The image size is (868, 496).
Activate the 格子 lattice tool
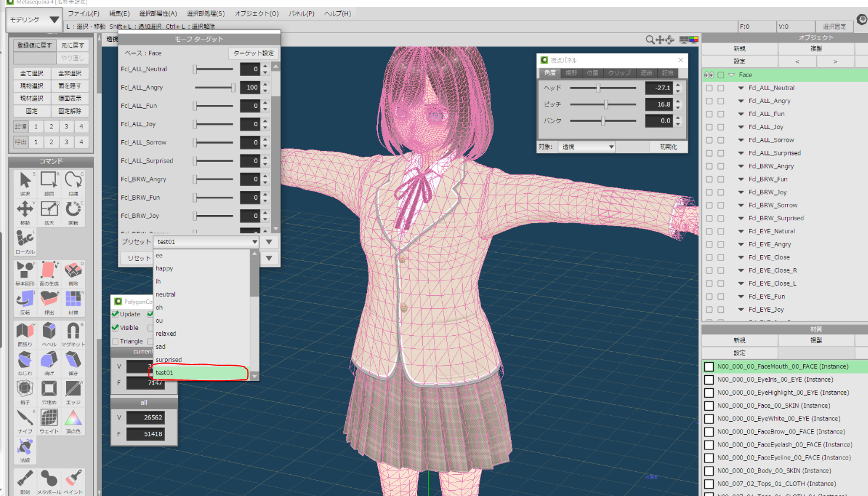[25, 392]
